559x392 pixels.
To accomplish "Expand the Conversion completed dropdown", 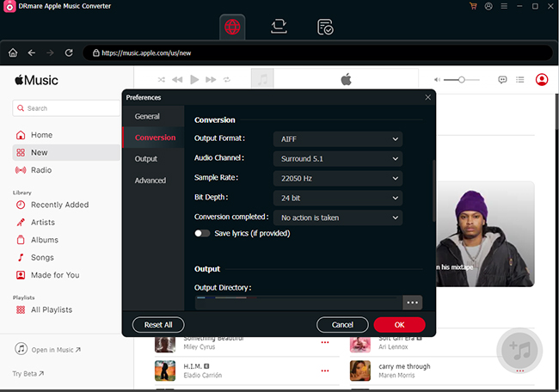I will point(338,217).
